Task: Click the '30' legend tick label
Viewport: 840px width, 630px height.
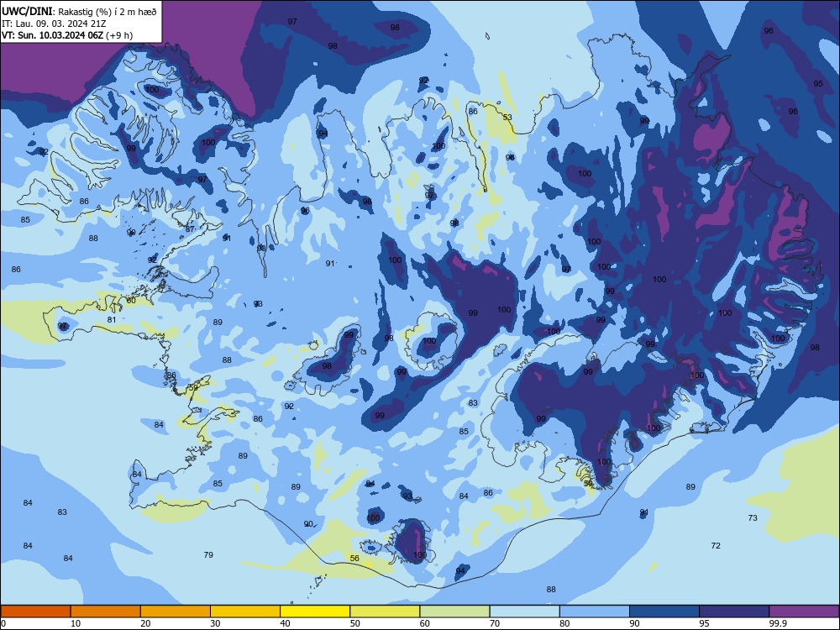Action: (215, 623)
